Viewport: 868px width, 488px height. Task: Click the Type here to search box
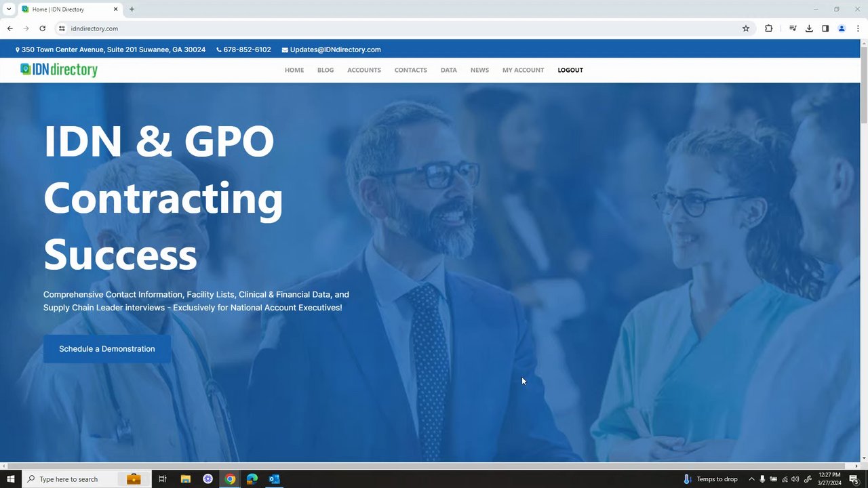[86, 479]
